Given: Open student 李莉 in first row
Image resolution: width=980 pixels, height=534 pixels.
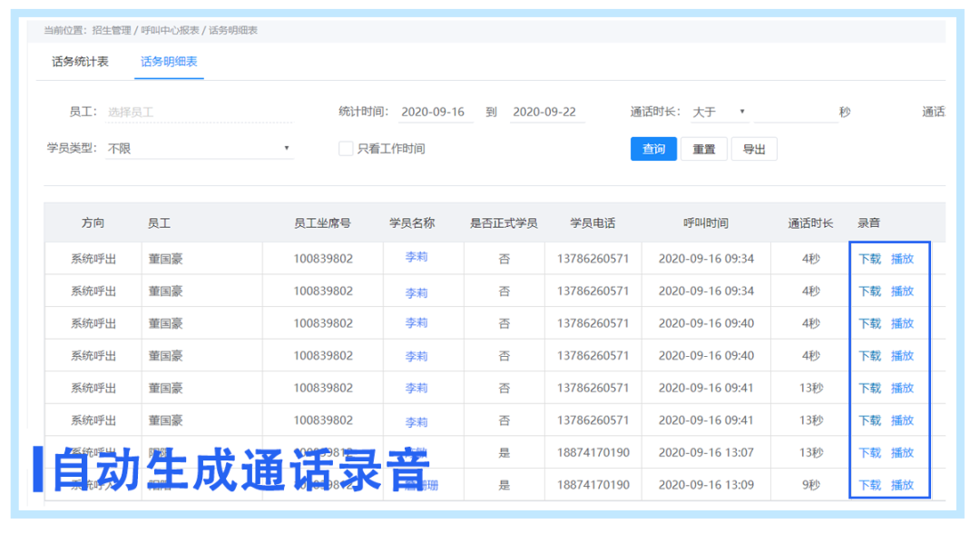Looking at the screenshot, I should (416, 258).
